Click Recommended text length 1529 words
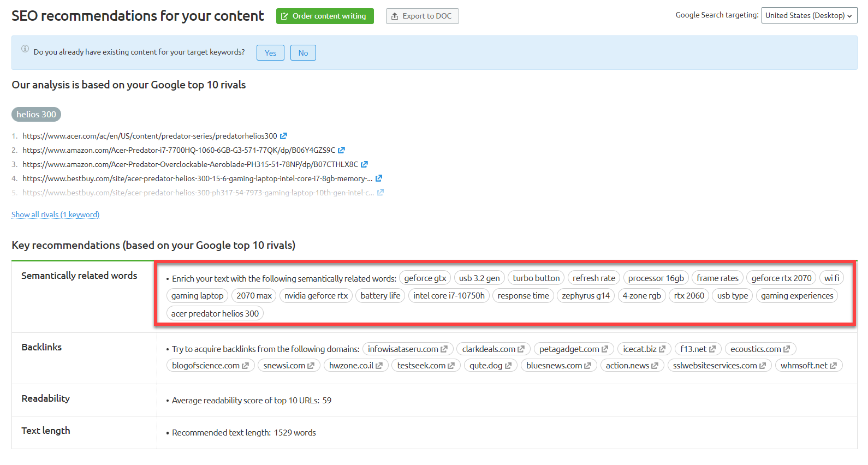The width and height of the screenshot is (868, 465). point(244,433)
